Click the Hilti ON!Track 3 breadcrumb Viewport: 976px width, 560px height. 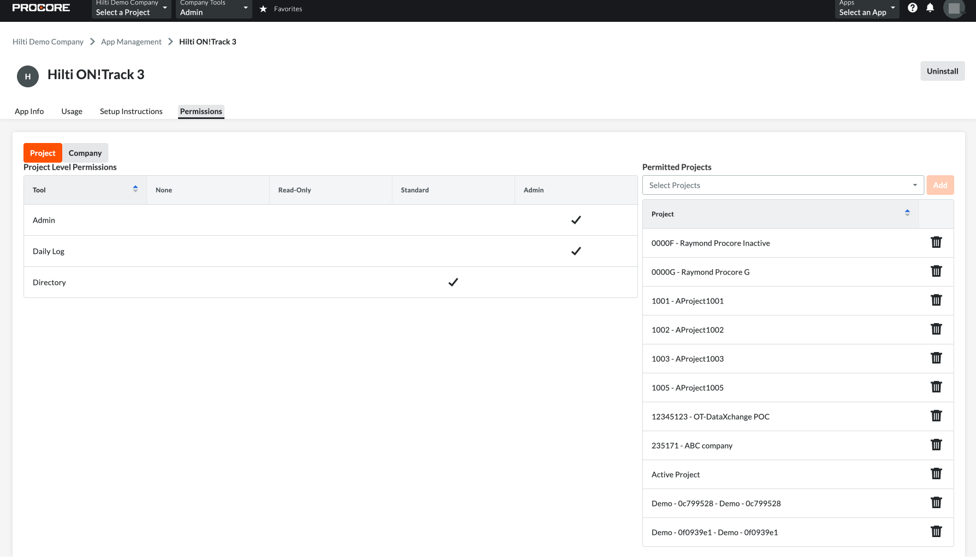[208, 42]
